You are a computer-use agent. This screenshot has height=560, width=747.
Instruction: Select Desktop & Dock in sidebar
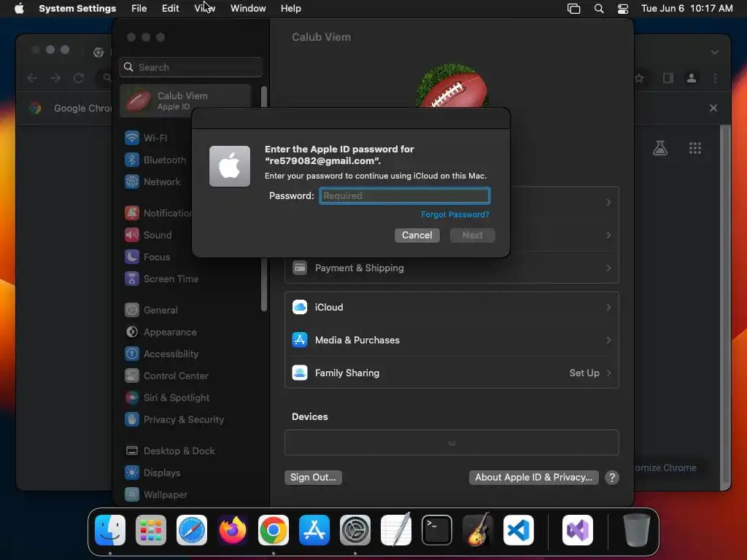pos(169,451)
